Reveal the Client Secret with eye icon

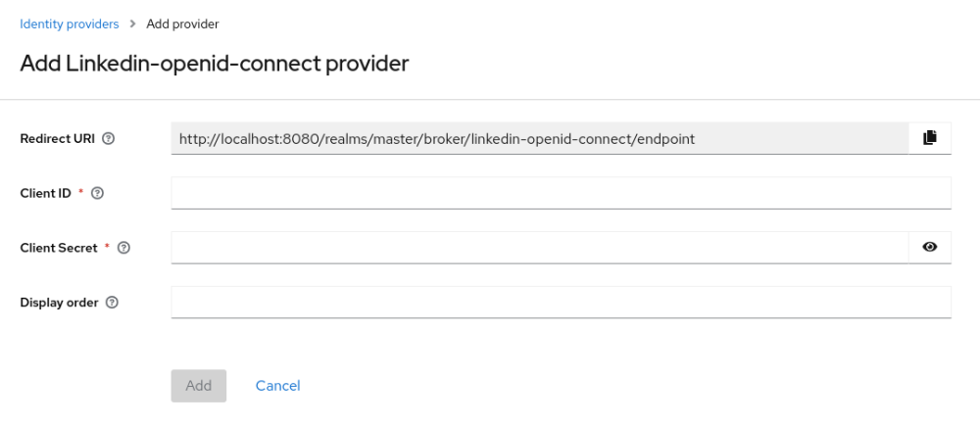coord(930,248)
